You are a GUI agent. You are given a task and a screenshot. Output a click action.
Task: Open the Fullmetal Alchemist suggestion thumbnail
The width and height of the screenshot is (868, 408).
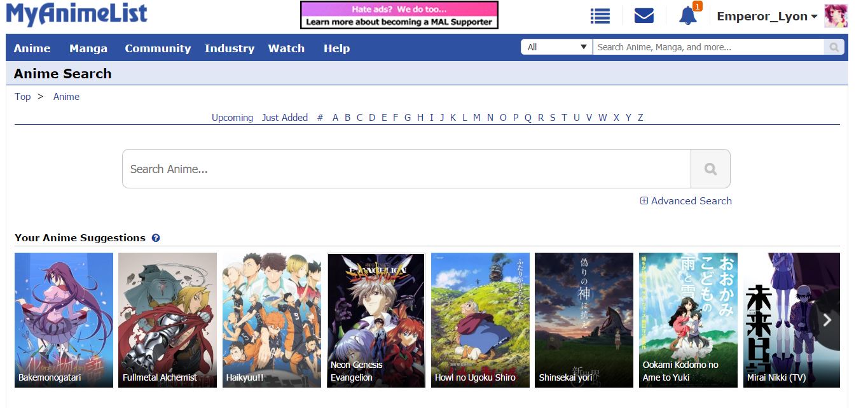(x=168, y=320)
